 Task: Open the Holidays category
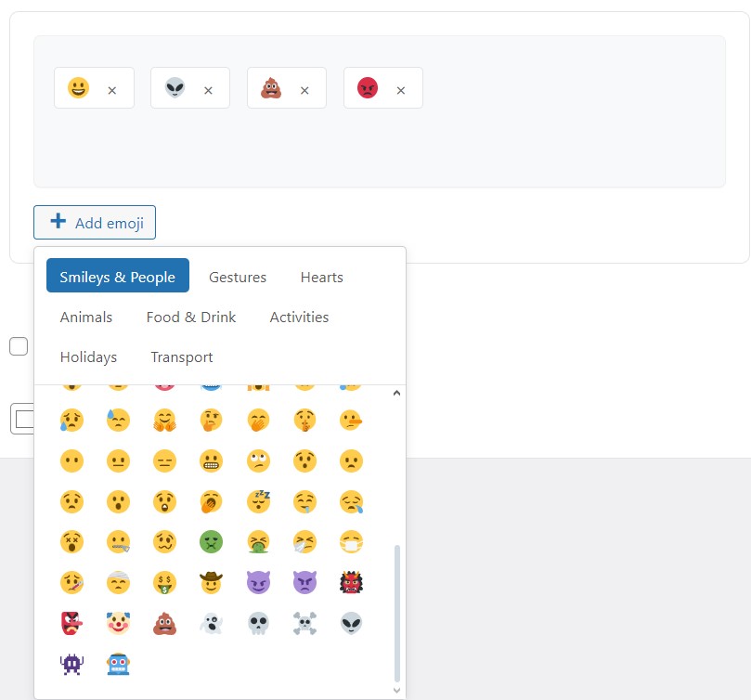pyautogui.click(x=88, y=356)
